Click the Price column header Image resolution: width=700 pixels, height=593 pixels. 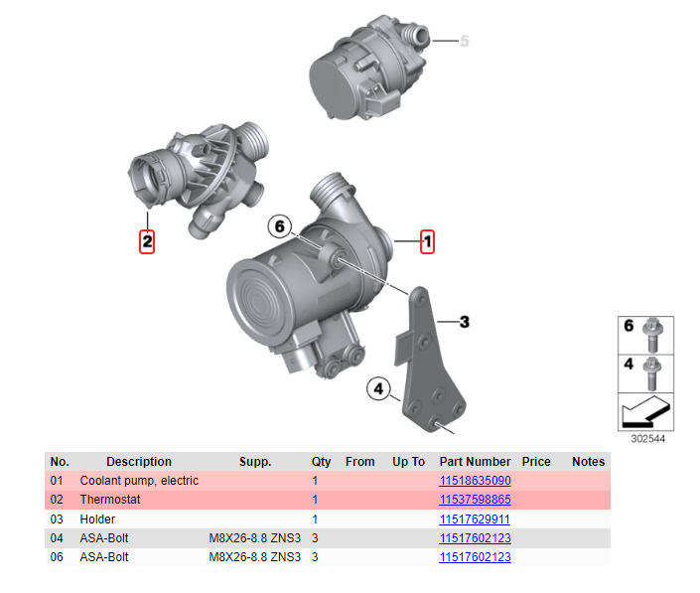[536, 462]
